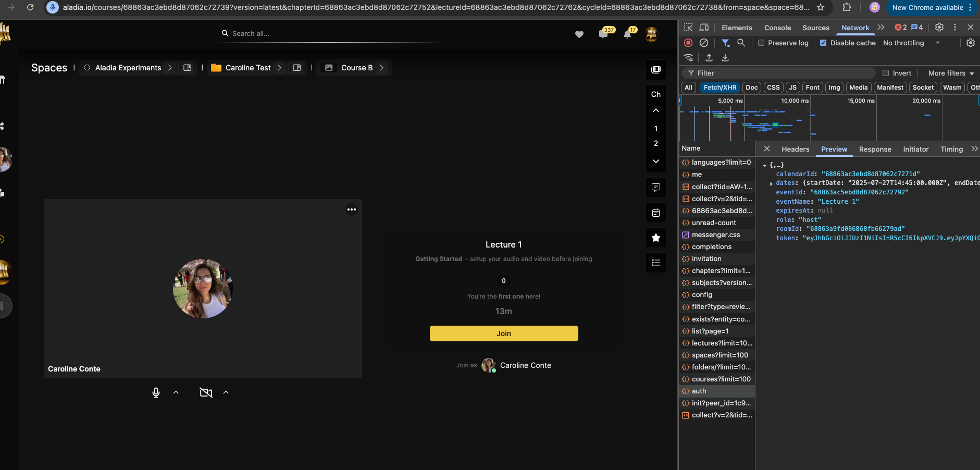This screenshot has height=470, width=980.
Task: Open the favorites heart icon in header
Action: tap(579, 34)
